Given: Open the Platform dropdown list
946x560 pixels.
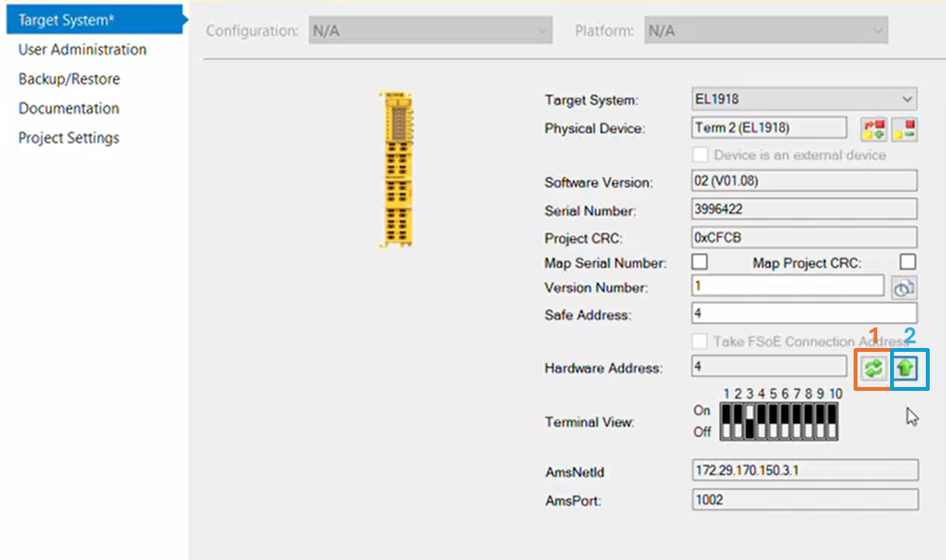Looking at the screenshot, I should click(766, 31).
